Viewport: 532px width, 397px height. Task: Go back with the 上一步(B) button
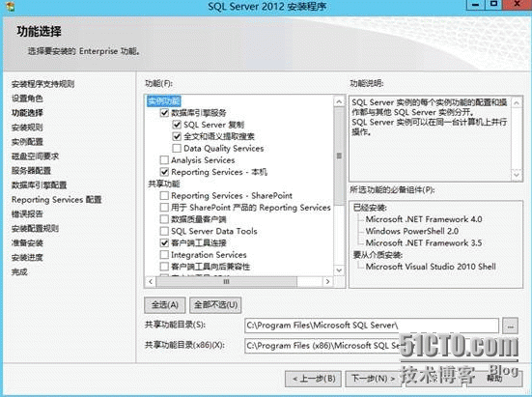314,379
